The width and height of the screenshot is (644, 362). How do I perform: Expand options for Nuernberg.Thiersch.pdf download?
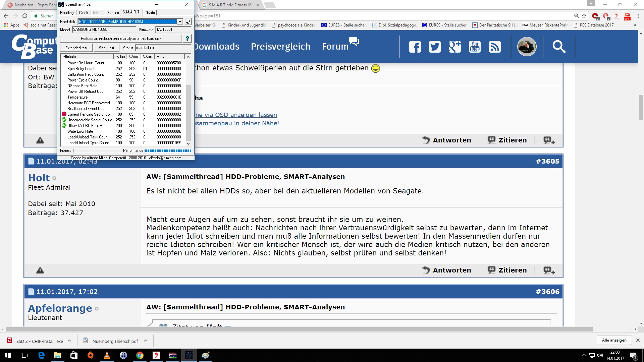[x=146, y=341]
